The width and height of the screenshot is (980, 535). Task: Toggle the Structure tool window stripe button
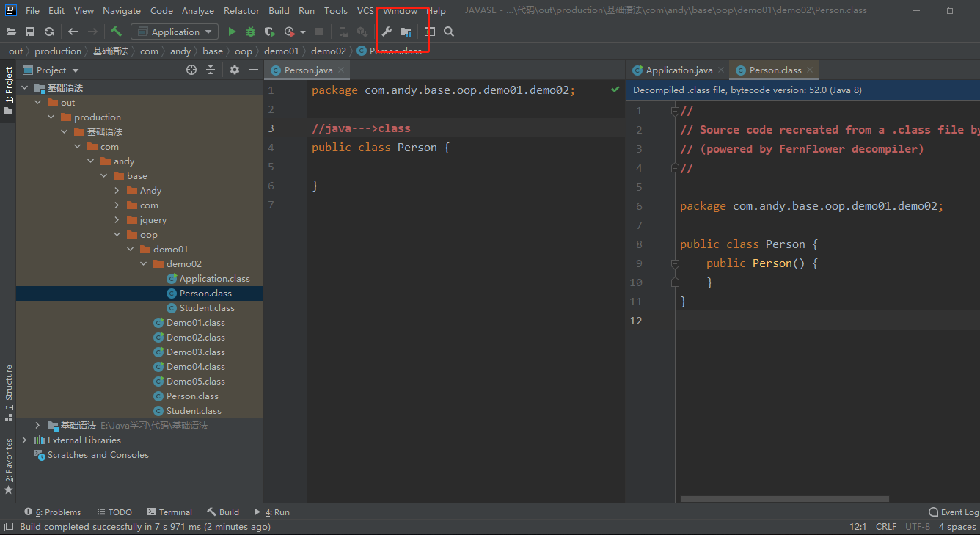point(8,391)
